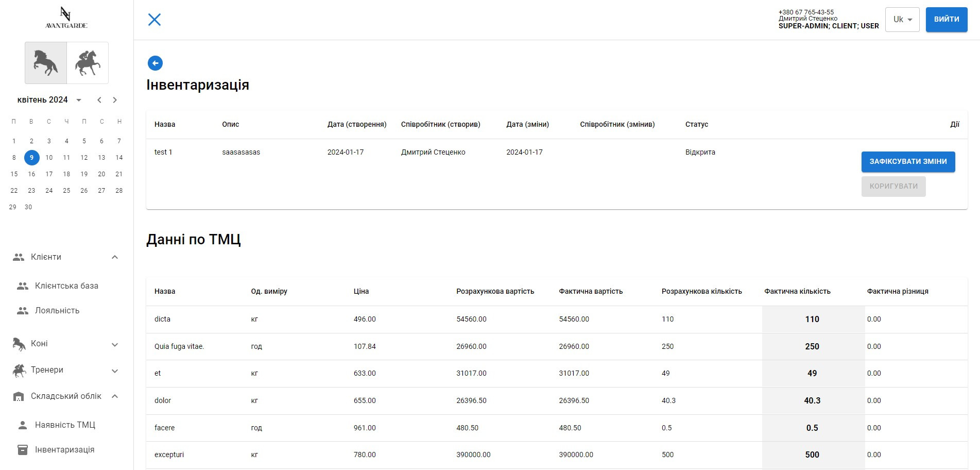Go to next month in calendar

(x=115, y=100)
